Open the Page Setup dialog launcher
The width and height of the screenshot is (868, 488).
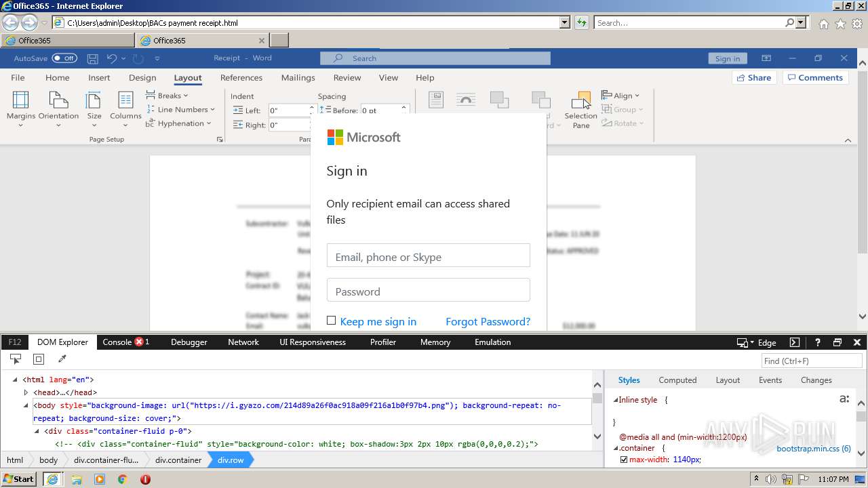pyautogui.click(x=219, y=139)
